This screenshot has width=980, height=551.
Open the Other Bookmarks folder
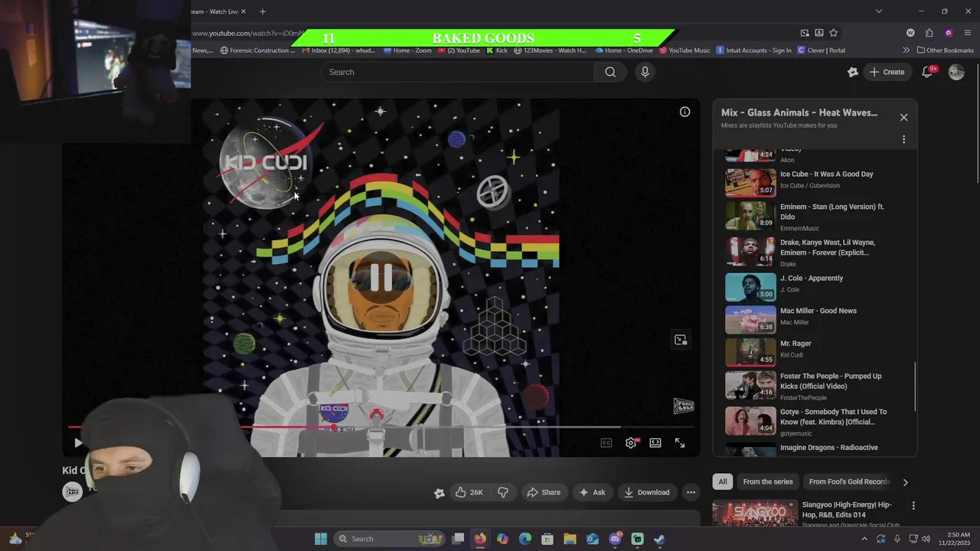point(944,51)
